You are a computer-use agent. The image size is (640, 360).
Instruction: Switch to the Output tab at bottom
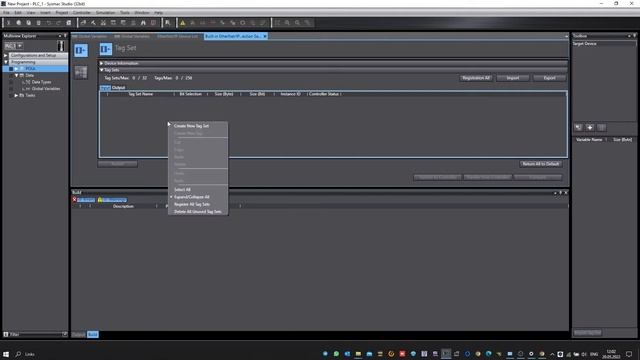(78, 334)
